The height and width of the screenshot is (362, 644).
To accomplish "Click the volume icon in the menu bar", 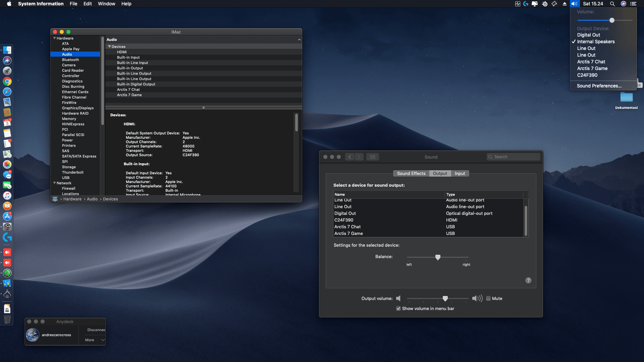I will (x=574, y=4).
